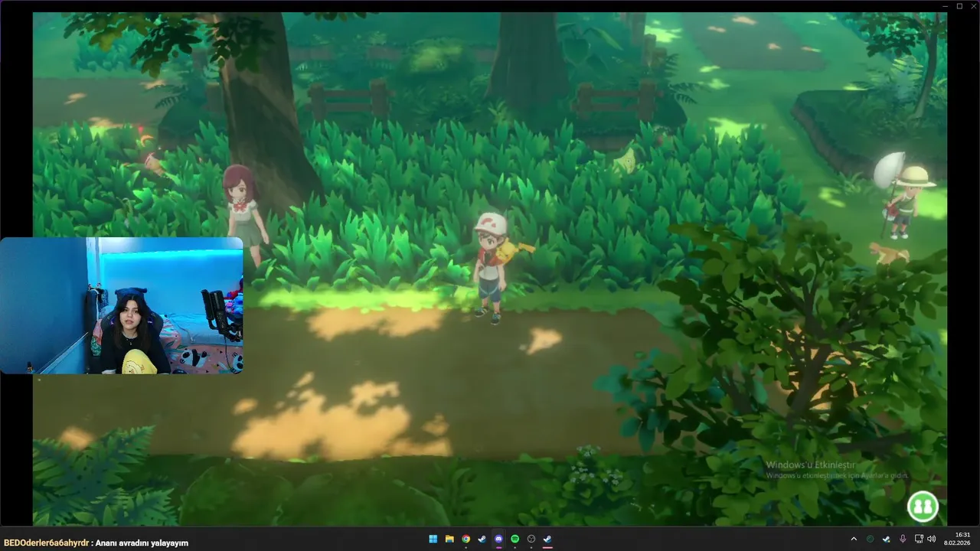Switch to Discord in the taskbar
This screenshot has width=980, height=551.
pos(498,539)
